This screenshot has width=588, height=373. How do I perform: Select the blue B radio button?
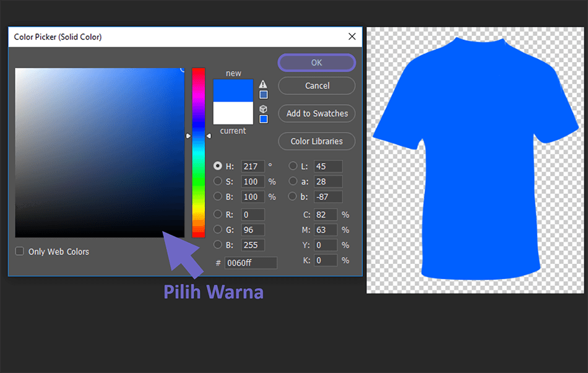tap(217, 245)
